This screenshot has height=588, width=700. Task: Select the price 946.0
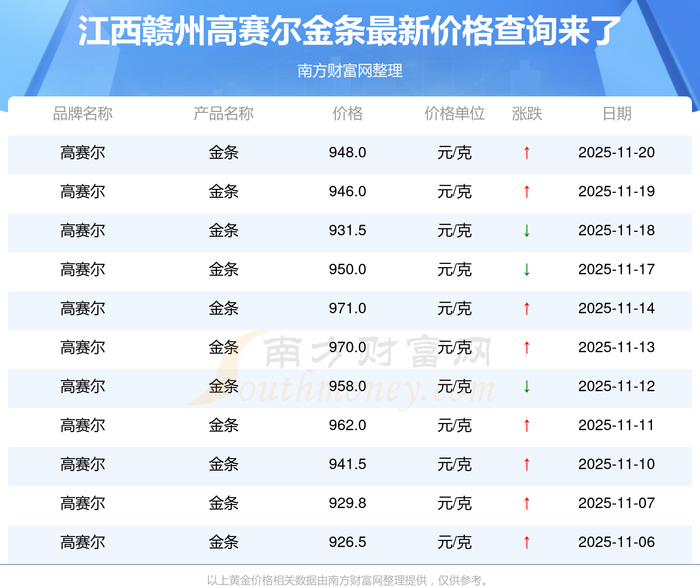click(347, 191)
